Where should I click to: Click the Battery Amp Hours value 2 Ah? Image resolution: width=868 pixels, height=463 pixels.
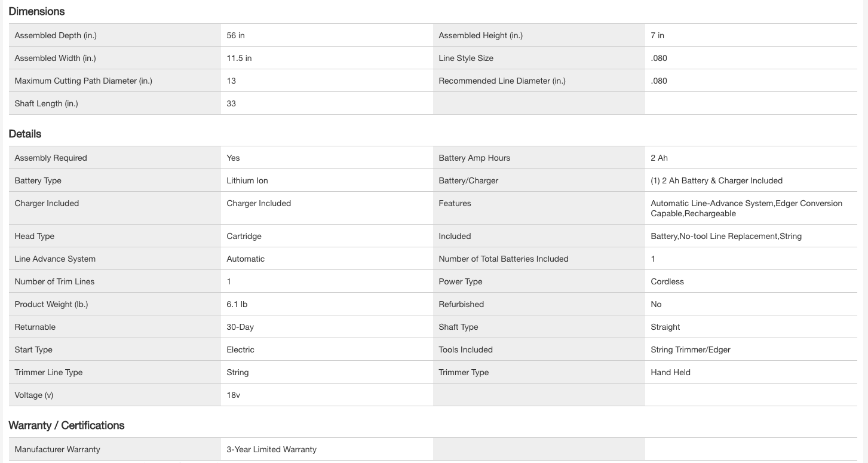click(659, 158)
